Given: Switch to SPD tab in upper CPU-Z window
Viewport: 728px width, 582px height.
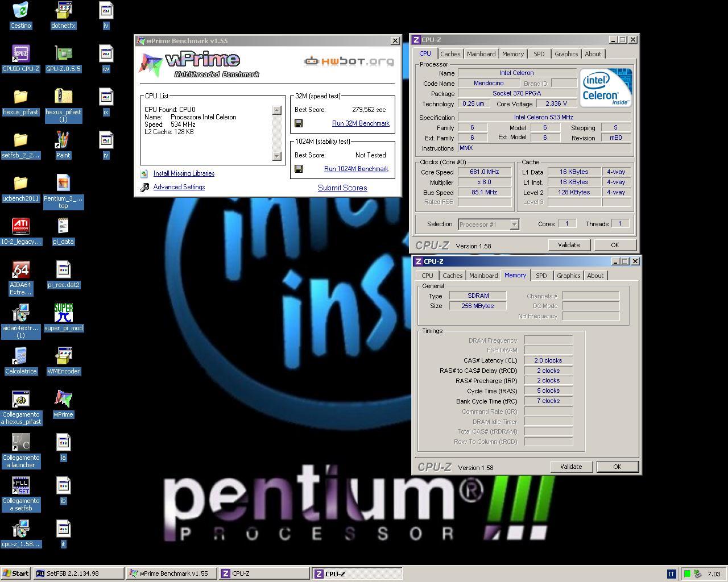Looking at the screenshot, I should [x=539, y=54].
